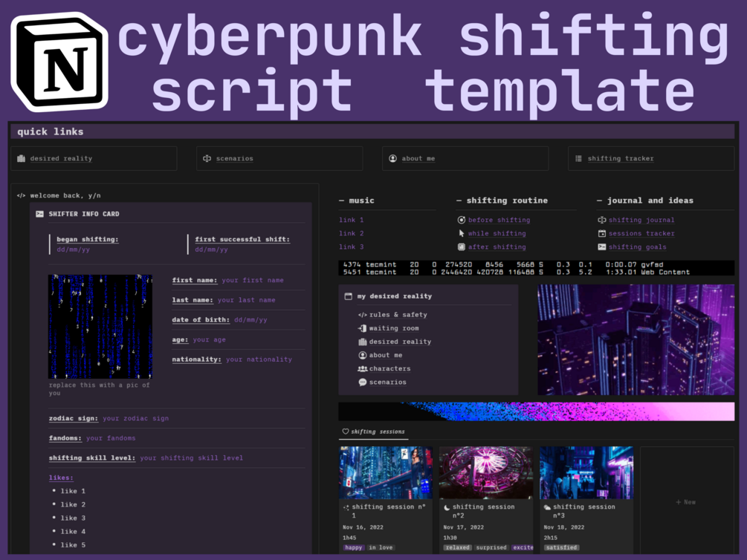Click the desired reality quick link icon
This screenshot has height=560, width=747.
[21, 159]
